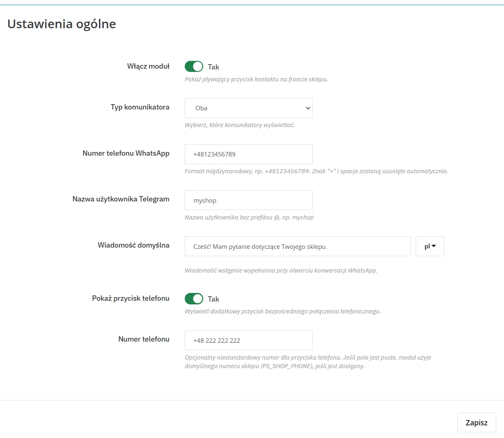
Task: Click into the Wiadomość domyślna text field
Action: 297,246
